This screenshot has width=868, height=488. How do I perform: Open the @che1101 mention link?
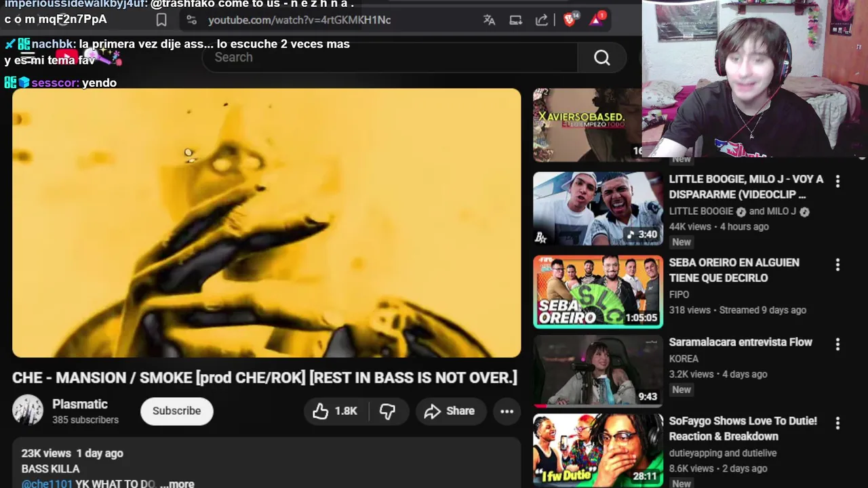[x=47, y=484]
